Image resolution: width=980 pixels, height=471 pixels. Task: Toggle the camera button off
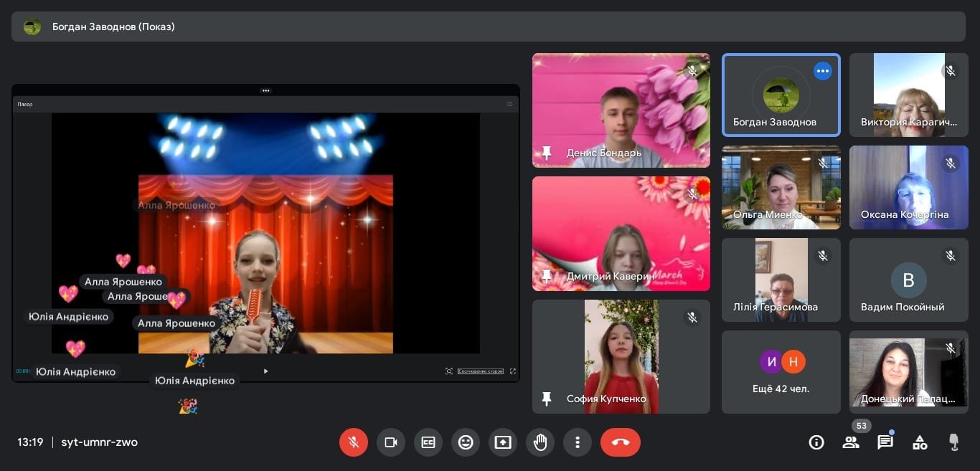tap(391, 442)
